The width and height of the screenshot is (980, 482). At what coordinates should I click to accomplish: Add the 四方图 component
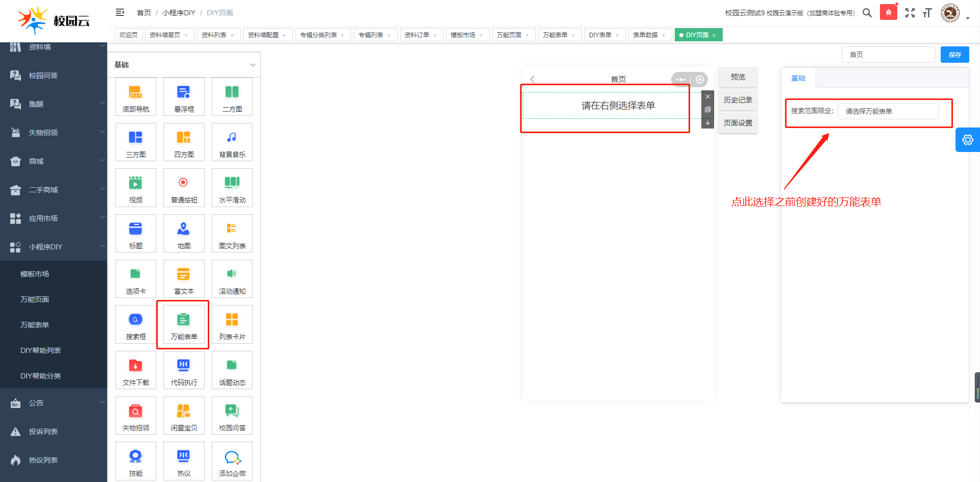(184, 142)
